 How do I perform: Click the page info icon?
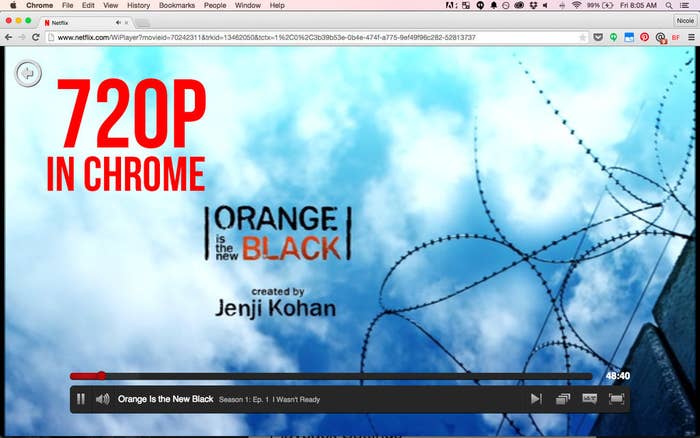click(51, 38)
